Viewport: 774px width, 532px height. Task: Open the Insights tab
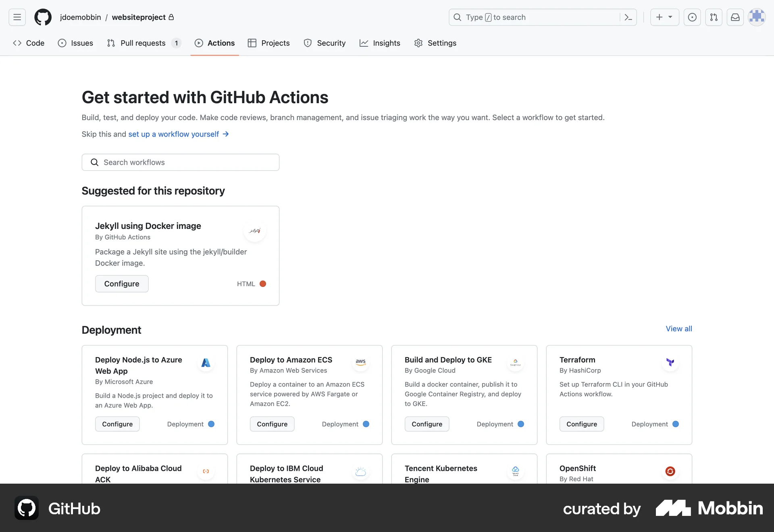tap(380, 43)
